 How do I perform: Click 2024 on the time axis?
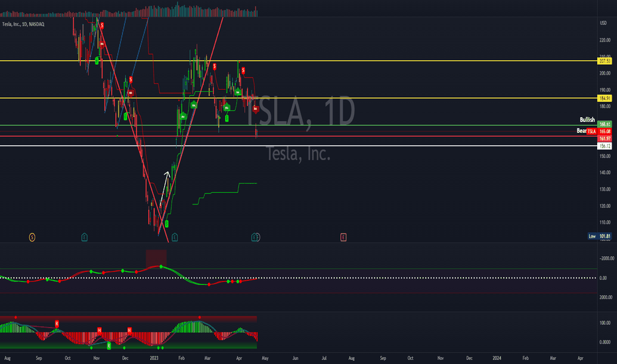pos(497,358)
